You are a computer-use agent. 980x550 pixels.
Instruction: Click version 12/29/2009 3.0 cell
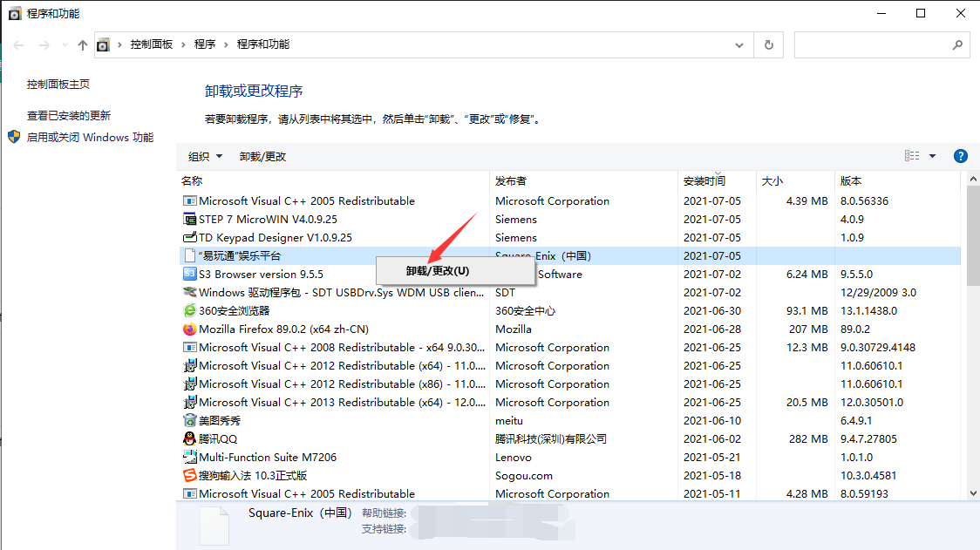coord(878,292)
